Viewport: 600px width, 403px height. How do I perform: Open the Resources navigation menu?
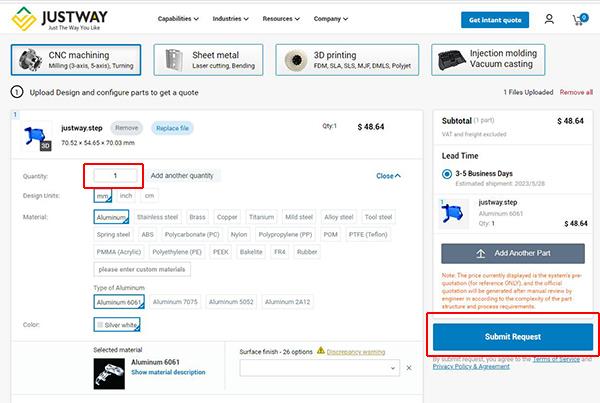(285, 19)
